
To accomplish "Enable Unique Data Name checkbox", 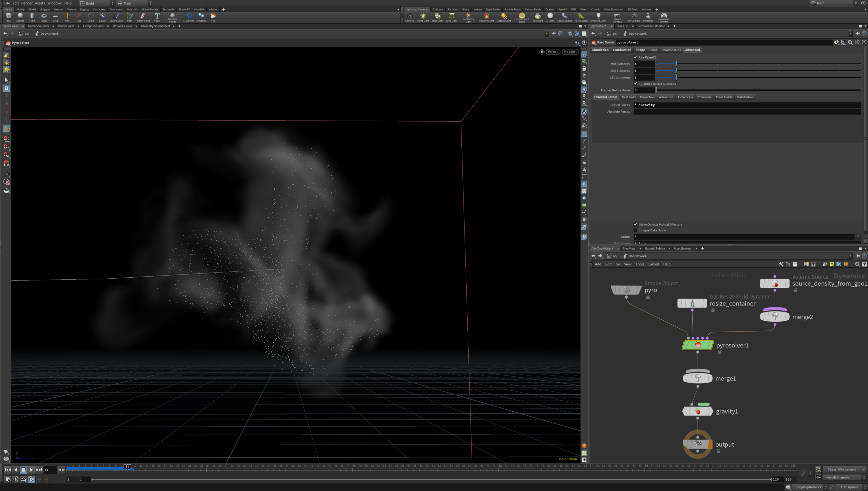I will pyautogui.click(x=635, y=230).
